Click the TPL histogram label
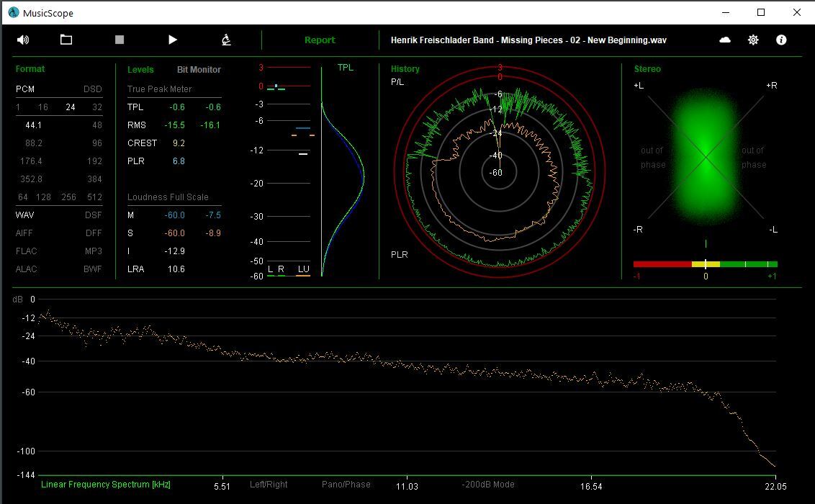This screenshot has width=815, height=504. click(346, 68)
